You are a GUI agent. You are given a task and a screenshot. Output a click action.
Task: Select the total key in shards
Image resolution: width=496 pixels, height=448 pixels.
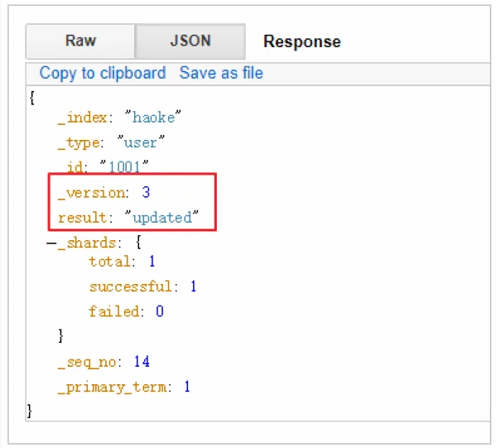tap(110, 262)
